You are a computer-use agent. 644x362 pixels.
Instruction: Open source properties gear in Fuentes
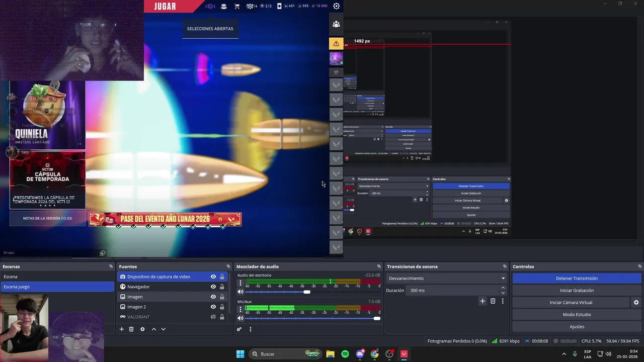142,329
